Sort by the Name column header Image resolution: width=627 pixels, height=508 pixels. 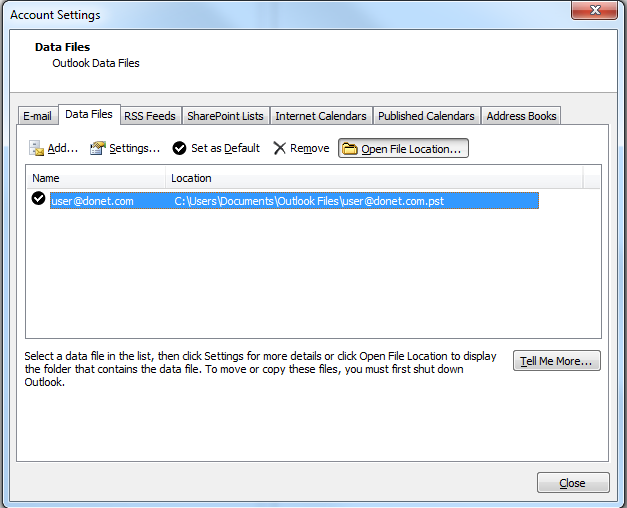pyautogui.click(x=96, y=178)
